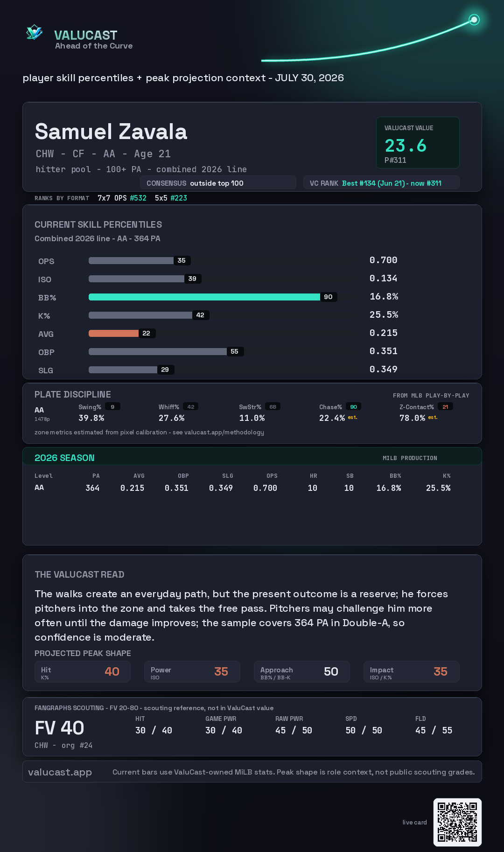Select the Hit 40 peak shape tile
The height and width of the screenshot is (852, 504).
pos(83,671)
